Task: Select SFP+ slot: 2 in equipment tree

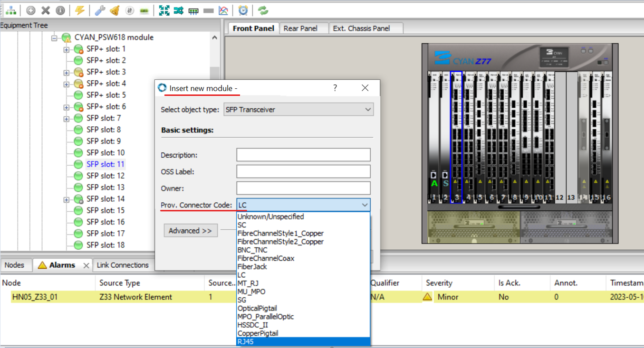Action: 106,60
